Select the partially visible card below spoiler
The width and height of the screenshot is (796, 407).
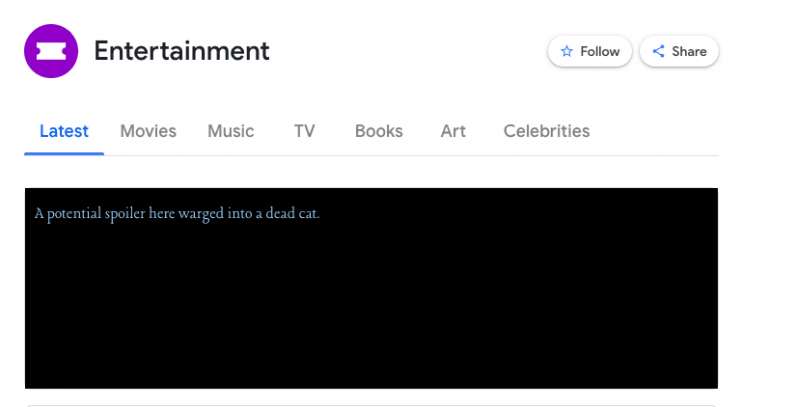pos(371,405)
